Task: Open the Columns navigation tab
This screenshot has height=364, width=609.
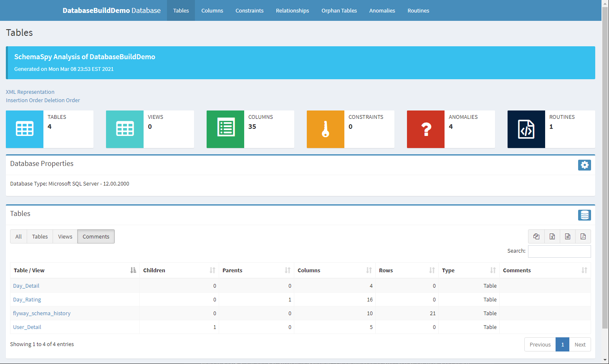Action: tap(212, 10)
